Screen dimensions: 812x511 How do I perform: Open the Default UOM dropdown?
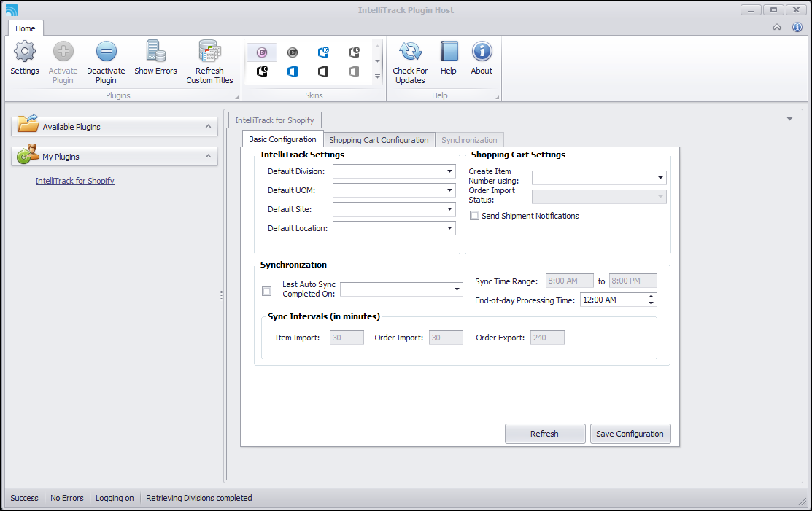449,190
